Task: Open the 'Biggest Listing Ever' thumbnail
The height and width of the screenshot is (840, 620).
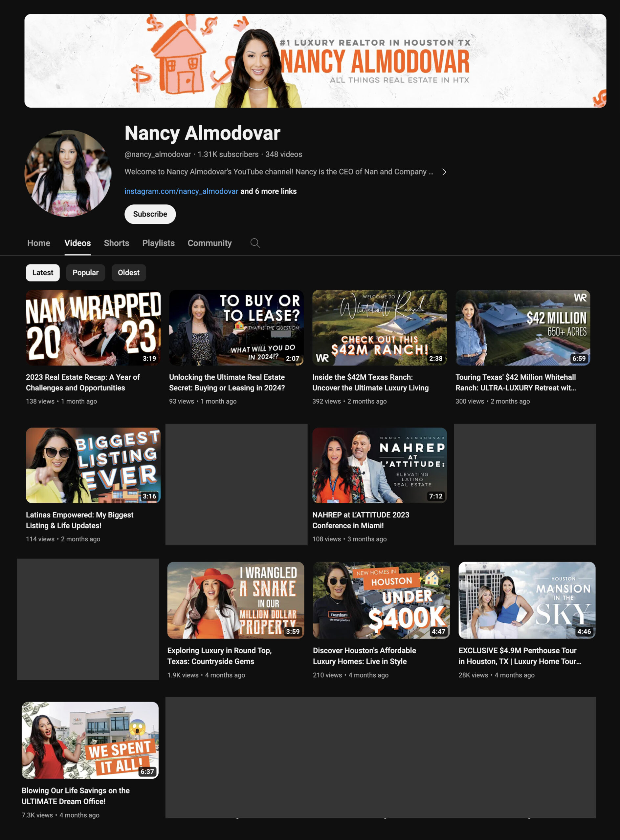Action: pyautogui.click(x=93, y=465)
